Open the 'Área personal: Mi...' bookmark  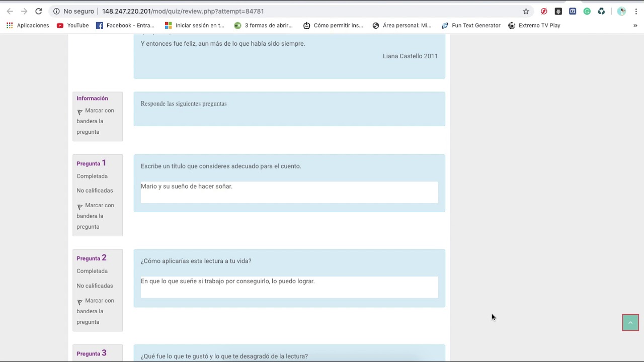[402, 25]
